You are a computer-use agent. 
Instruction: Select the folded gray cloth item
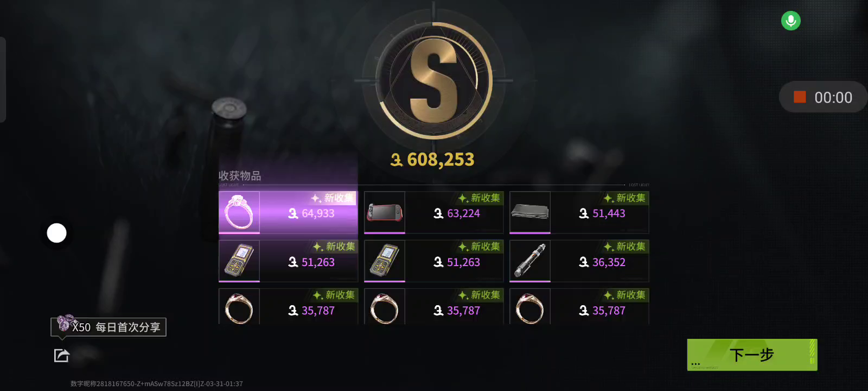[x=579, y=212]
